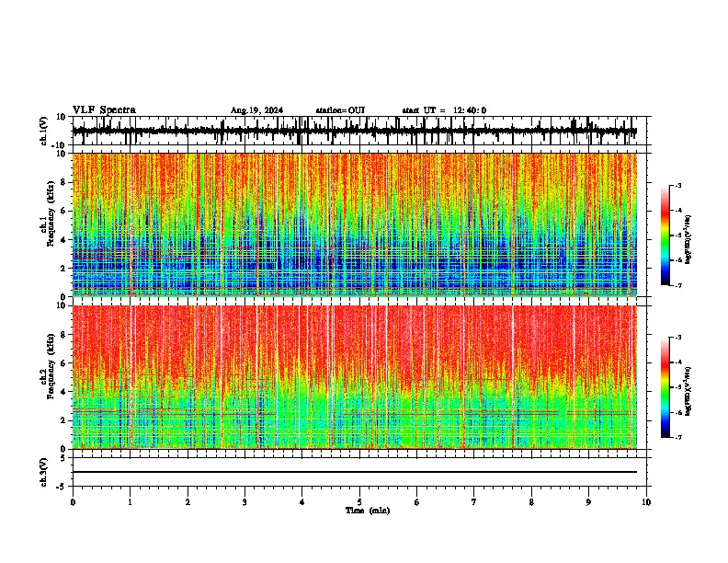Screen dimensions: 728x563
Task: Click the "4" tick on the time axis
Action: coord(302,502)
